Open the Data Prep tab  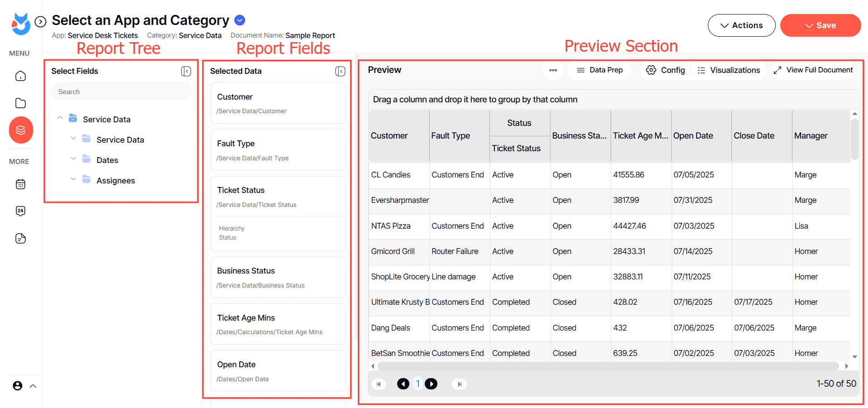pyautogui.click(x=600, y=70)
